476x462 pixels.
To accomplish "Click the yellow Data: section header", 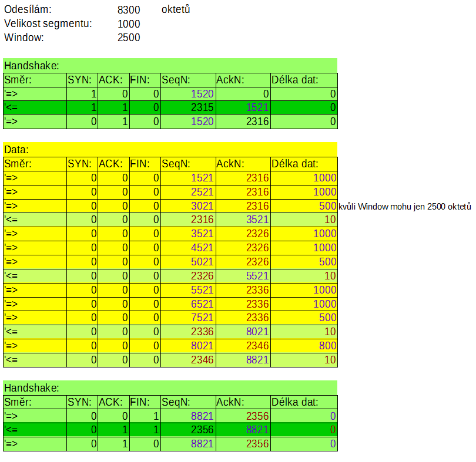I will [x=170, y=150].
